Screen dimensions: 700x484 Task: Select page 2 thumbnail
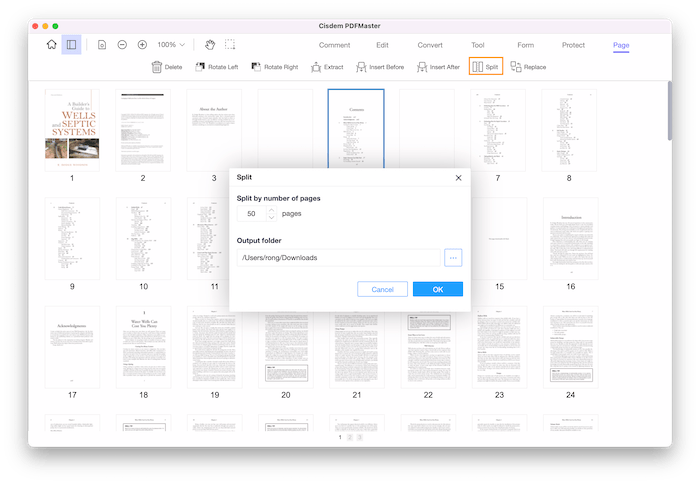(x=143, y=130)
